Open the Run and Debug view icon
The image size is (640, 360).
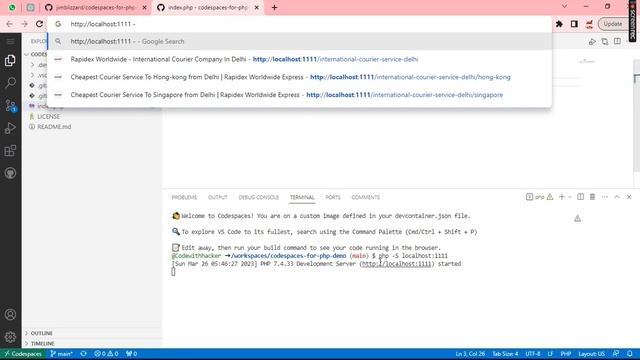click(10, 128)
